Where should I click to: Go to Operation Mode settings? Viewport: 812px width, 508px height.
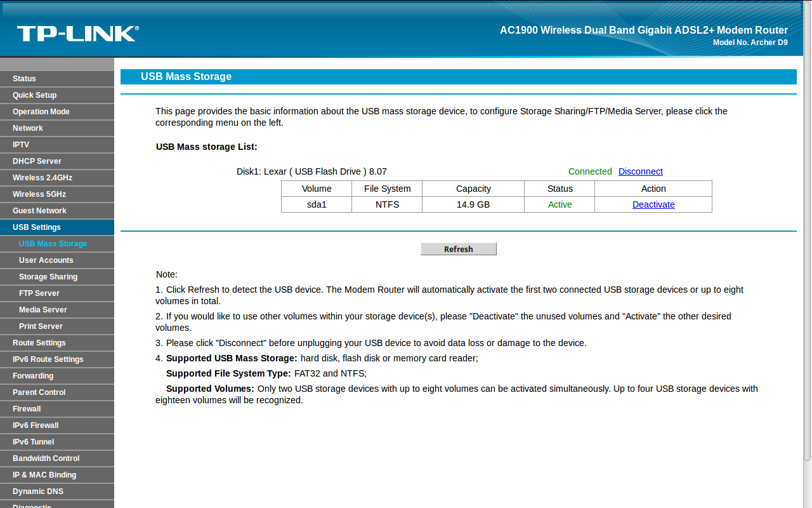pyautogui.click(x=41, y=112)
